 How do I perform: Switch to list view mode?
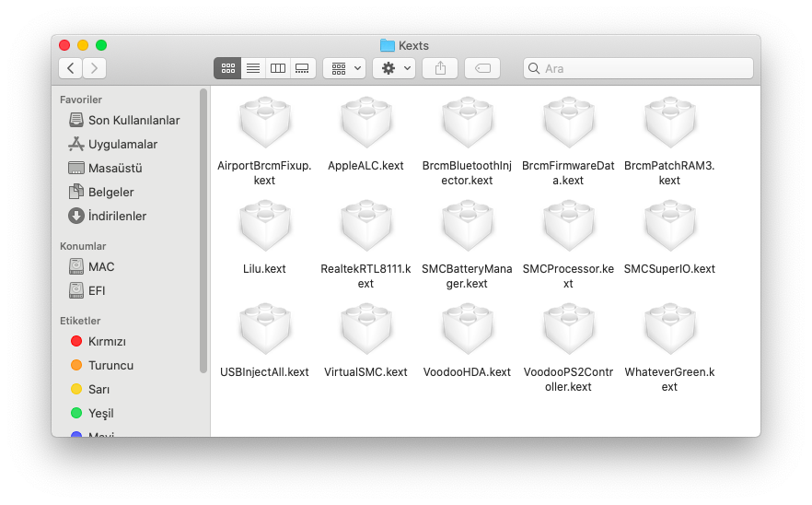click(x=252, y=68)
